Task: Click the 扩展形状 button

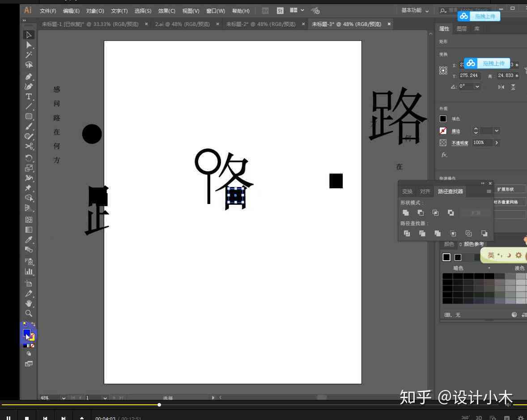Action: [506, 190]
